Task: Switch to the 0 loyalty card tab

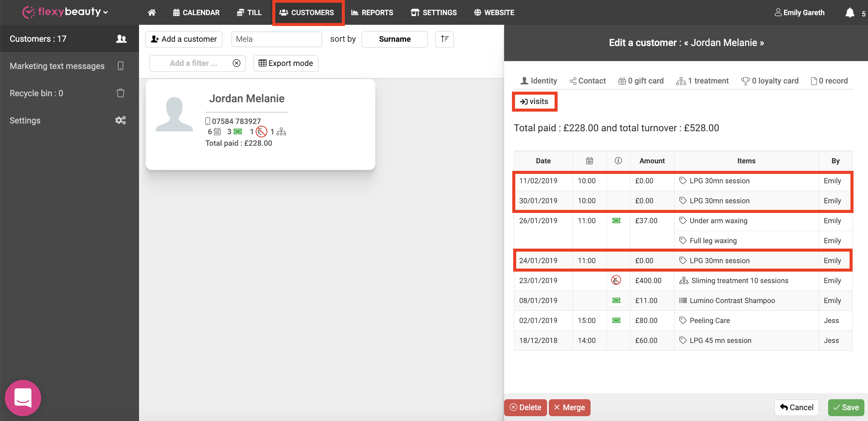Action: coord(769,81)
